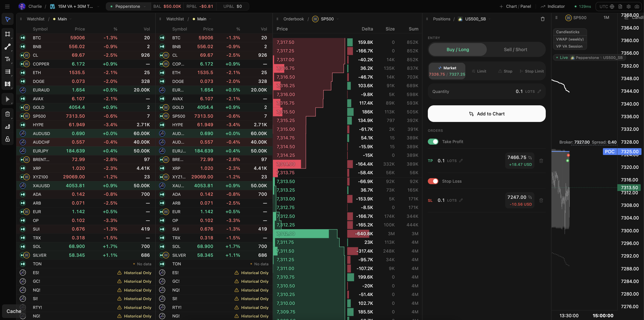Select the cursor pointer tool
This screenshot has width=644, height=320.
(x=8, y=19)
